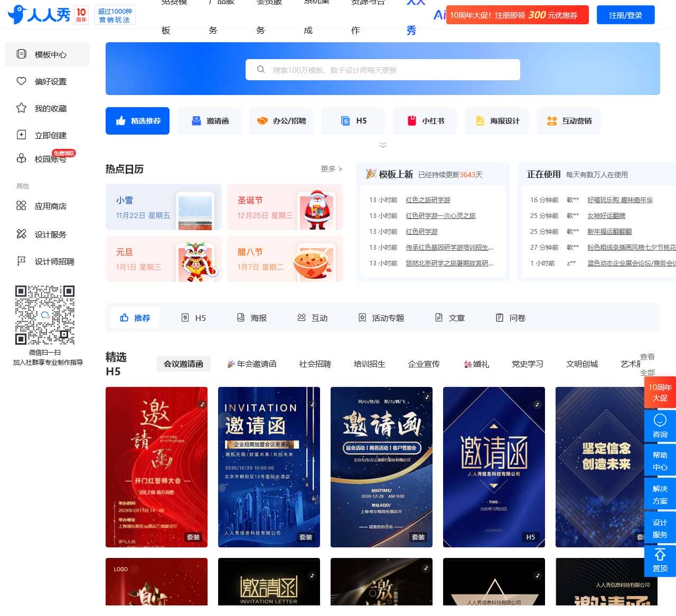Select the 会议邀请函 filter
Screen dimensions: 676x616
[183, 364]
